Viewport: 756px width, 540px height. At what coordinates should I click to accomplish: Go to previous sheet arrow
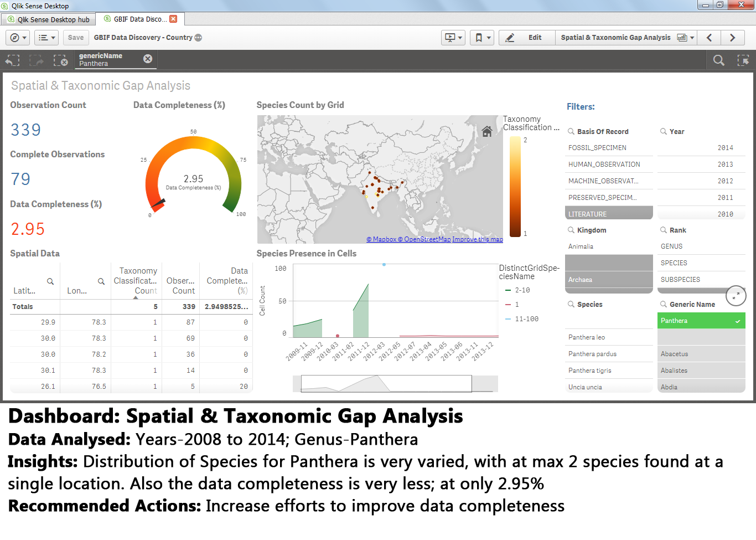coord(710,38)
